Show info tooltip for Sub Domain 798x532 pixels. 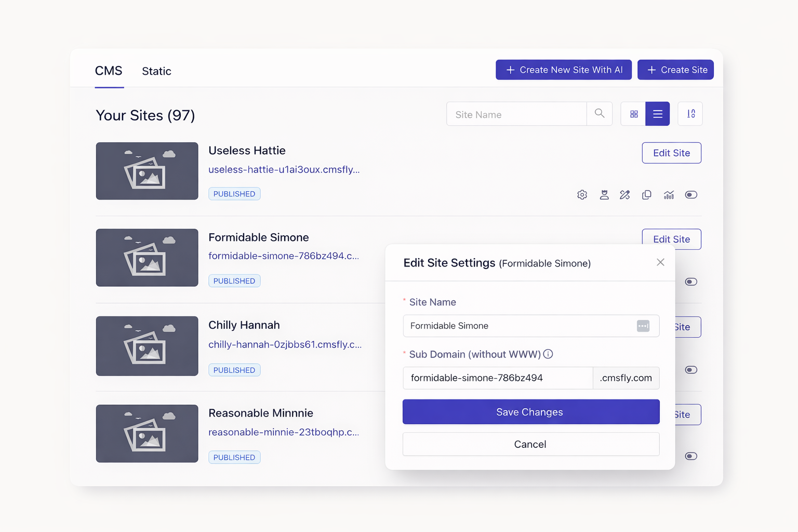pyautogui.click(x=548, y=354)
